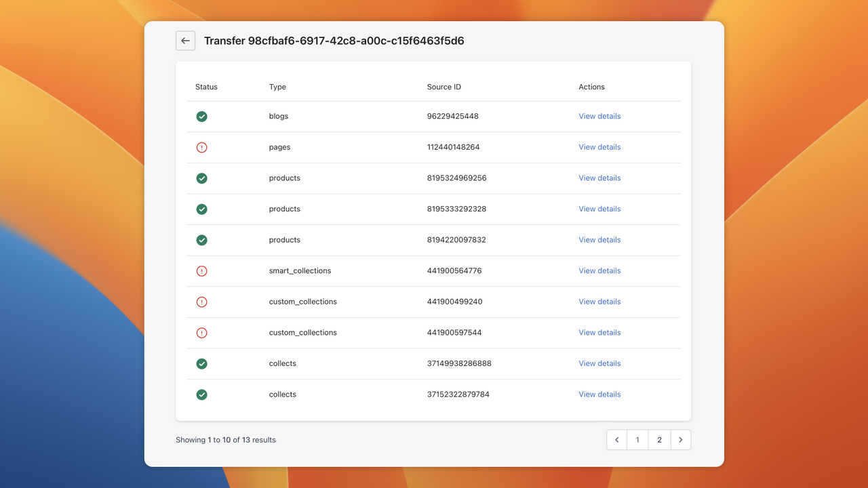Select type cell of row 8195324969256
The height and width of the screenshot is (488, 868).
[285, 178]
